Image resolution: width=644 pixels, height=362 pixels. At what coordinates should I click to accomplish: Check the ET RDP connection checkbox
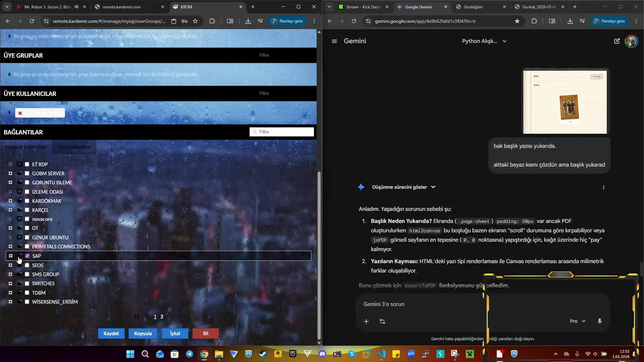click(x=27, y=164)
